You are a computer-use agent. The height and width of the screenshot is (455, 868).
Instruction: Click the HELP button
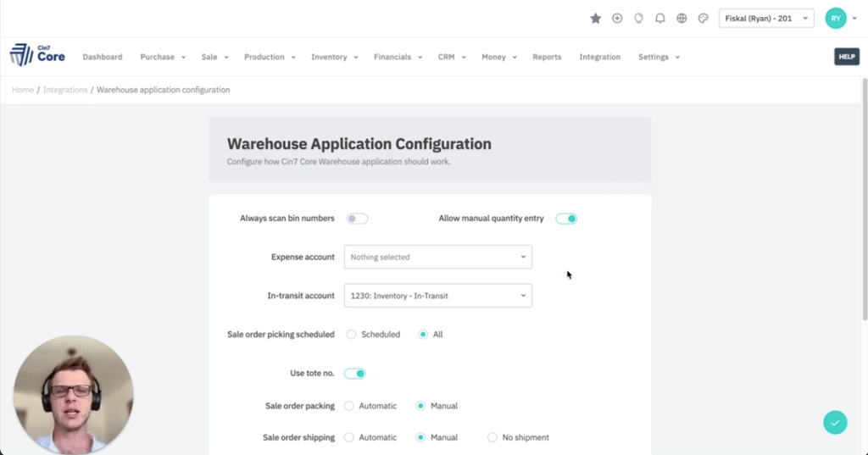point(846,57)
